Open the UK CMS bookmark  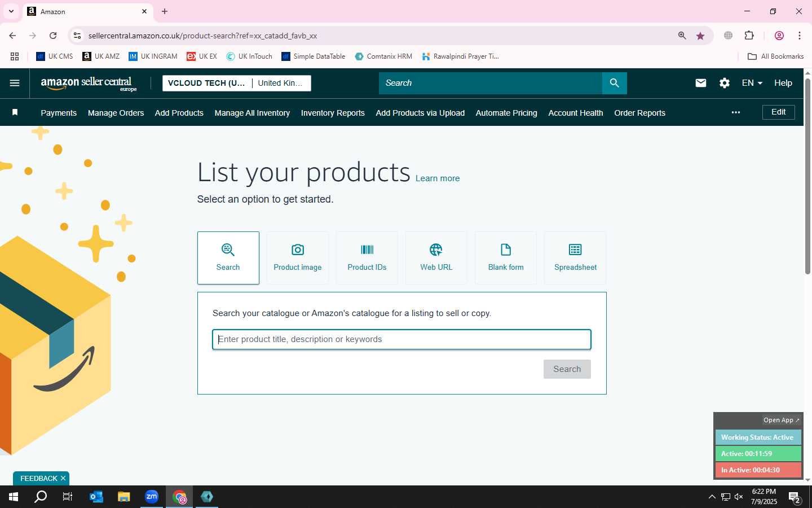pos(55,56)
